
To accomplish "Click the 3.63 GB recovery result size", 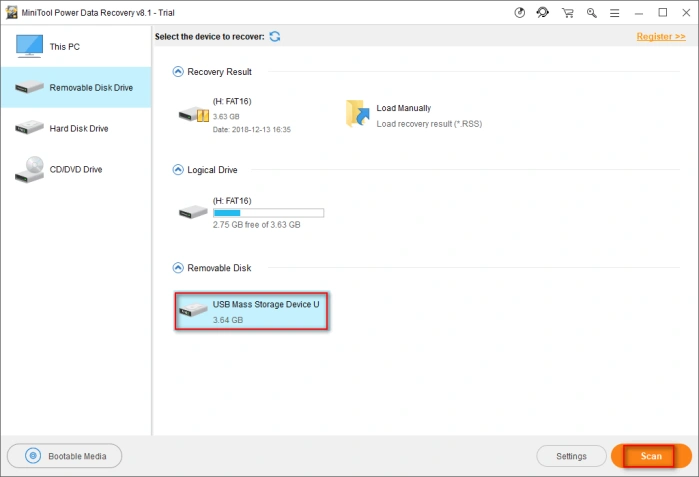I will pyautogui.click(x=226, y=116).
